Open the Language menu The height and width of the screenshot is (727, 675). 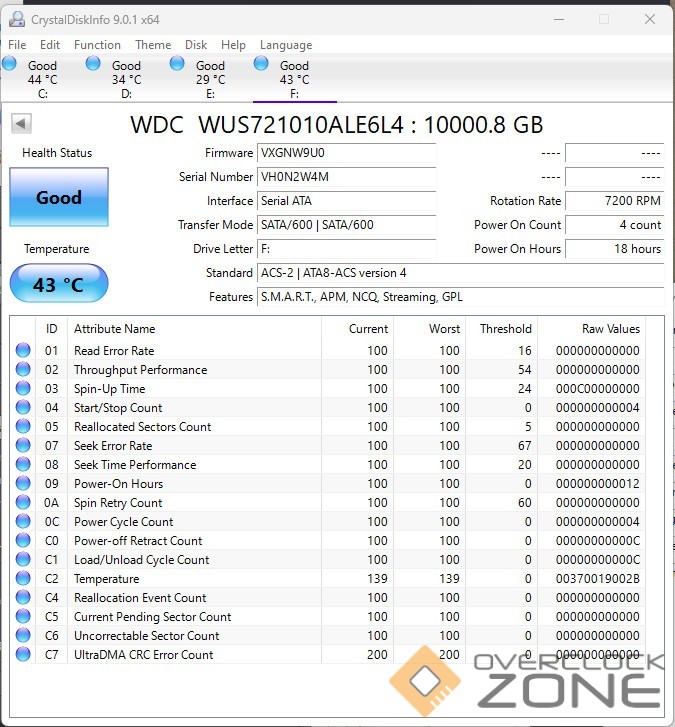pos(286,45)
